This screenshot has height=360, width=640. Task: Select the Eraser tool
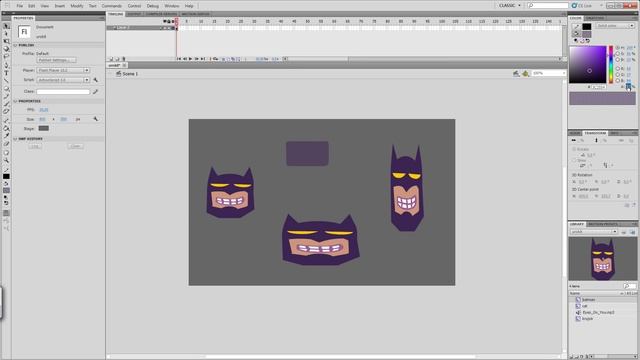(6, 144)
